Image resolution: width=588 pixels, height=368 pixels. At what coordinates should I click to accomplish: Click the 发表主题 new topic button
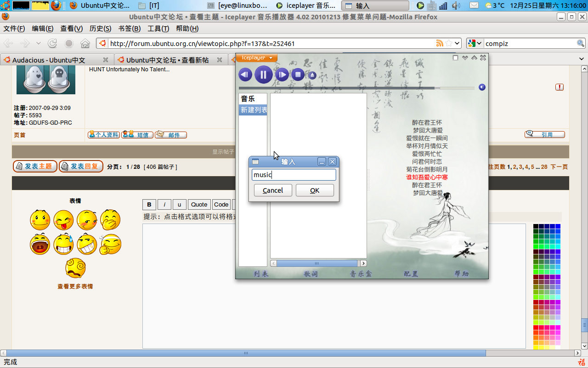tap(35, 167)
